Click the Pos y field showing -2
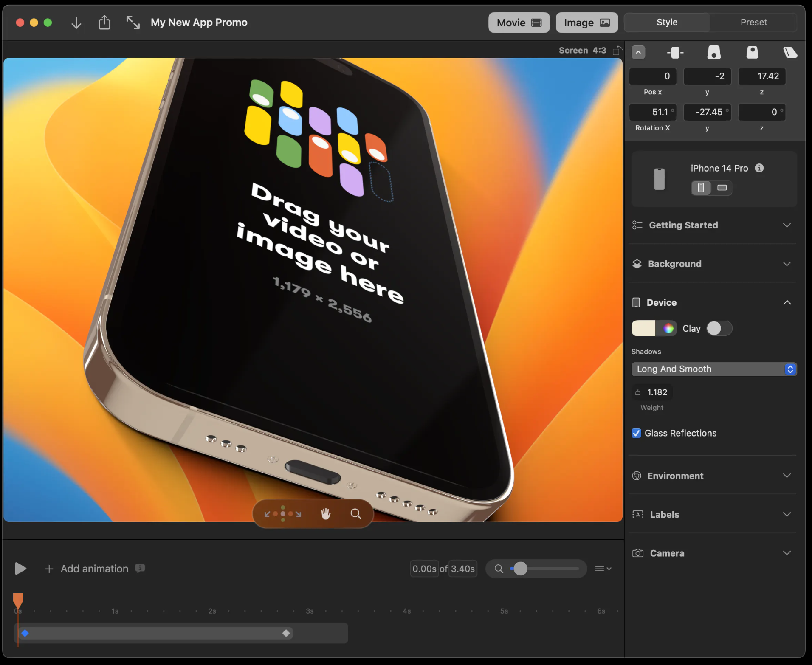 coord(707,76)
